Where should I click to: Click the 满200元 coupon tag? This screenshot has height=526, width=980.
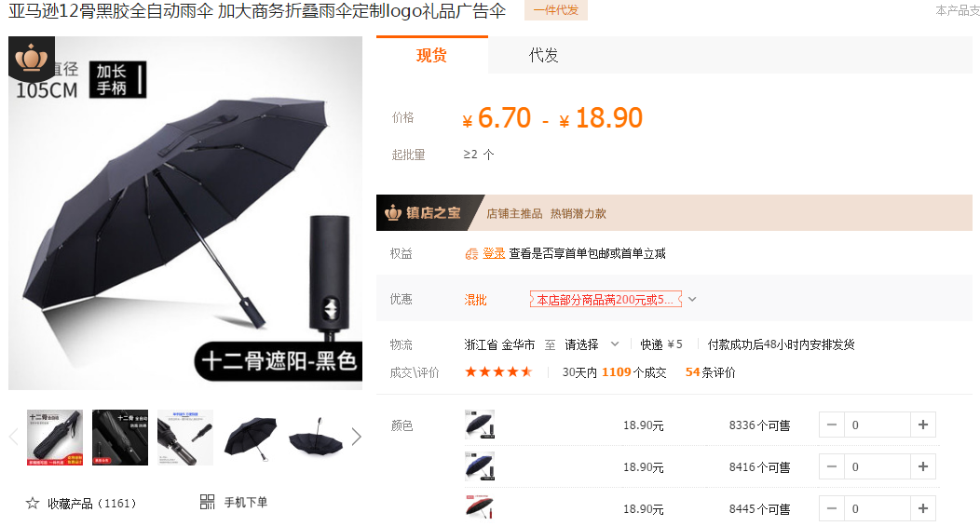(x=605, y=300)
